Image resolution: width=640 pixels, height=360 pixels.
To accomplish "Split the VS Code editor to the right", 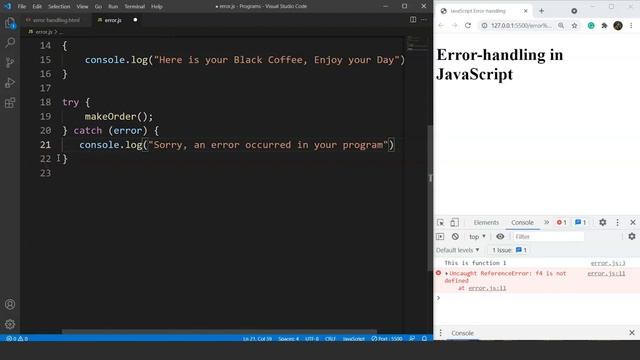I will pos(413,20).
